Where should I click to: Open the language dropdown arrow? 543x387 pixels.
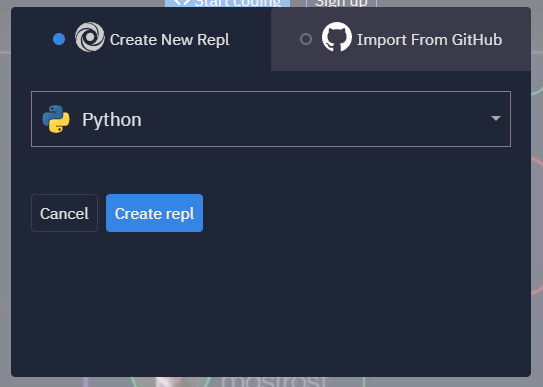coord(496,118)
